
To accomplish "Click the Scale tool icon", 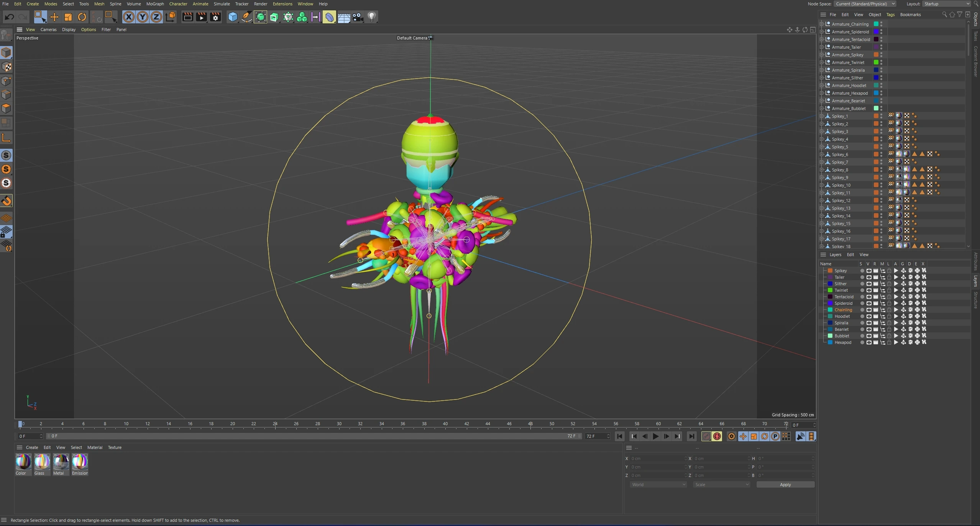I will 68,17.
